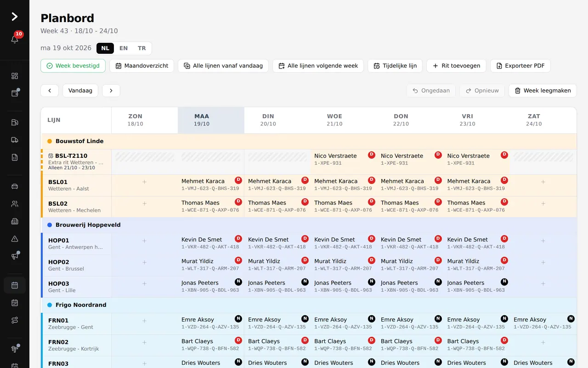
Task: Open Nico Verstraete's Wednesday ride on BSL-T2110
Action: (344, 159)
